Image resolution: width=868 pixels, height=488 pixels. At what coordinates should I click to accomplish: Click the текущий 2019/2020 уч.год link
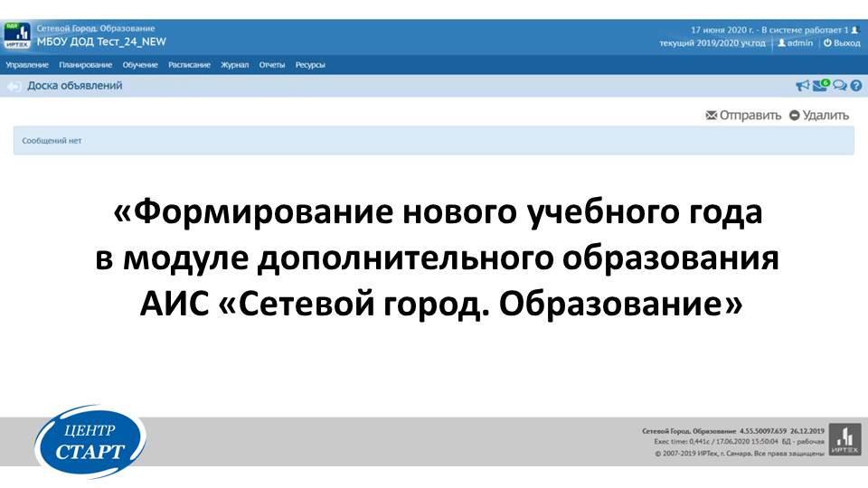(x=712, y=42)
